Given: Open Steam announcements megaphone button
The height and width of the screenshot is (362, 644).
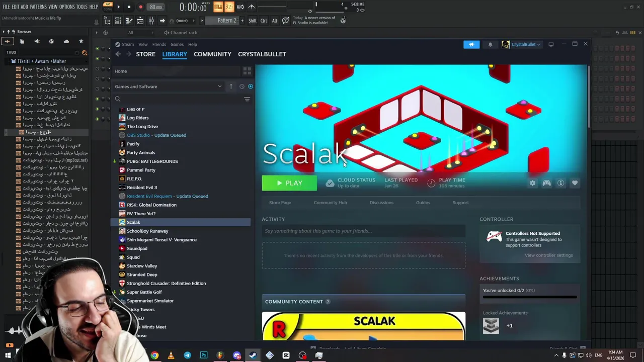Looking at the screenshot, I should [x=471, y=44].
